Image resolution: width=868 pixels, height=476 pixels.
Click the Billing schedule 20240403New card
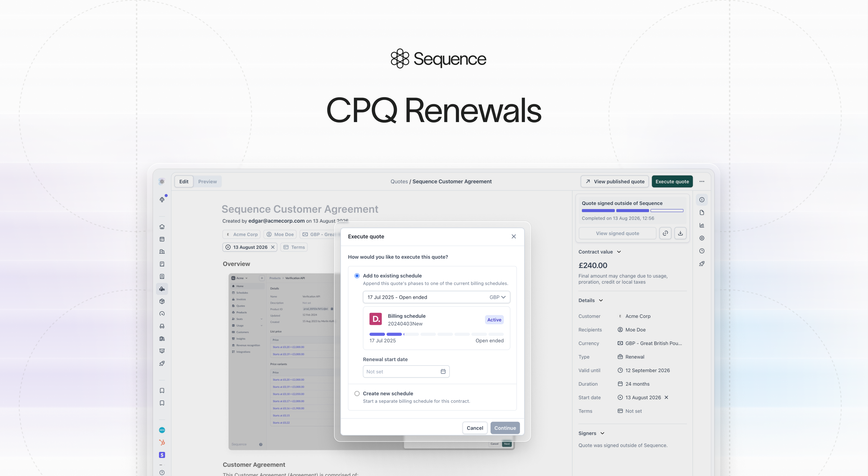[x=436, y=328]
